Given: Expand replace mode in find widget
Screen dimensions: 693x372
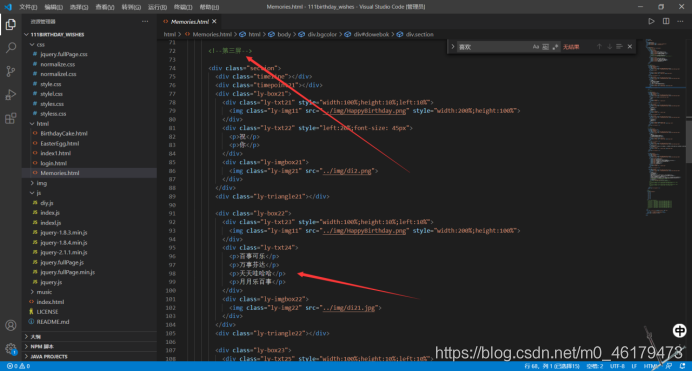Looking at the screenshot, I should [453, 46].
